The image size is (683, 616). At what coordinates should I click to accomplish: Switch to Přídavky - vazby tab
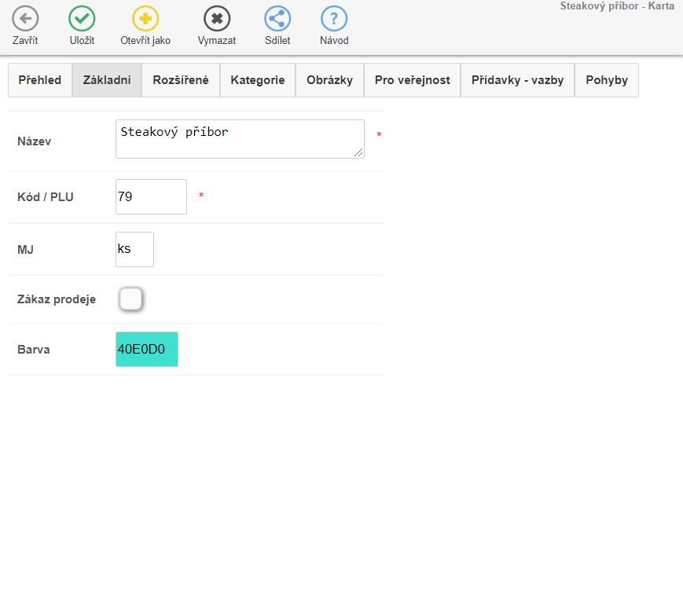tap(517, 80)
